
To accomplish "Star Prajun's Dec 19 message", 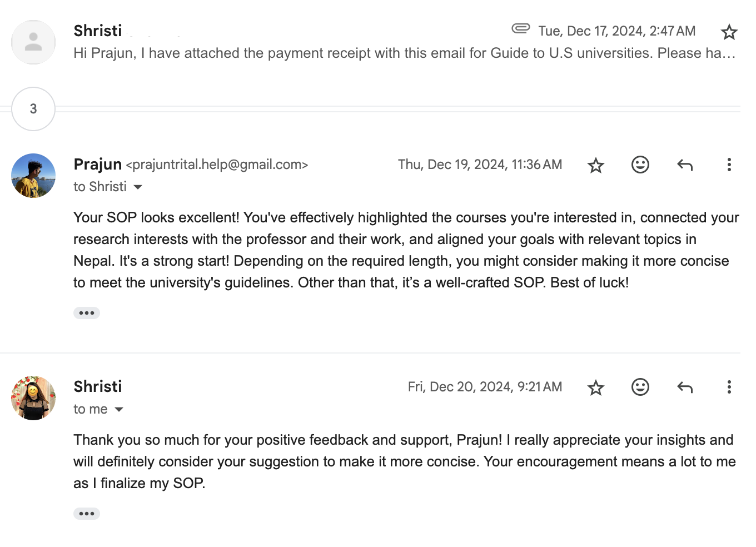I will tap(596, 165).
